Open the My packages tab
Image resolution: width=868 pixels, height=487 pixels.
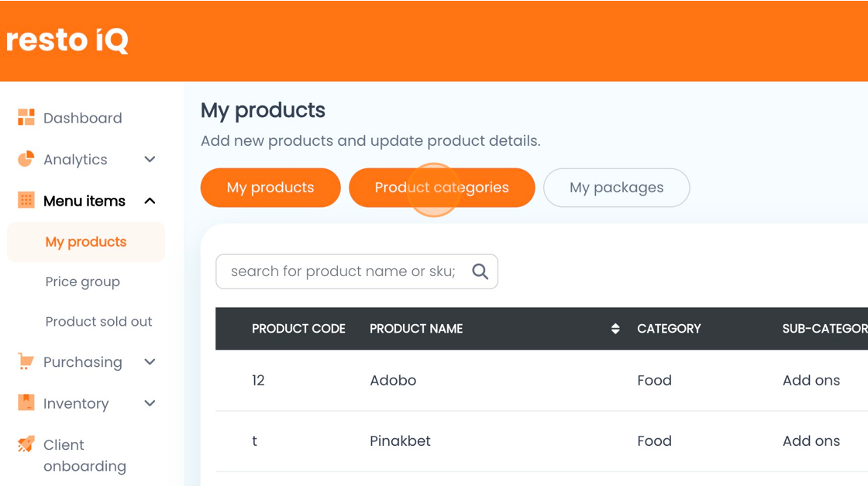(617, 188)
